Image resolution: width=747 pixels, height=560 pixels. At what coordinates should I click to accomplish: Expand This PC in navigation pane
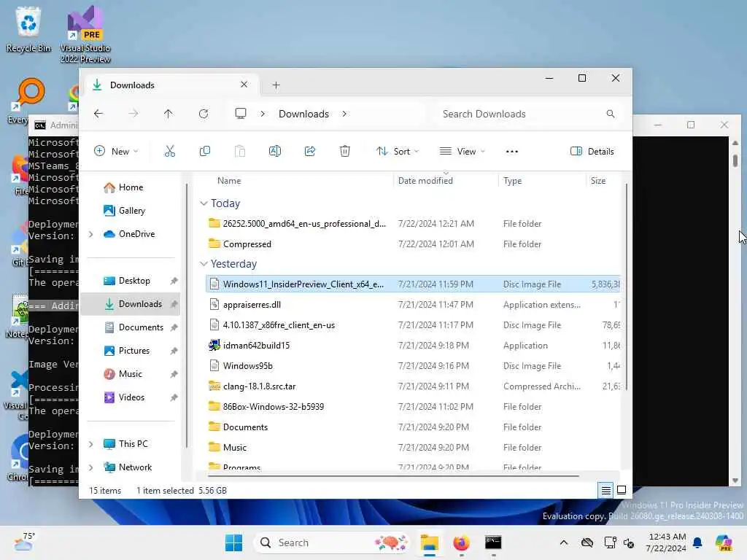91,444
